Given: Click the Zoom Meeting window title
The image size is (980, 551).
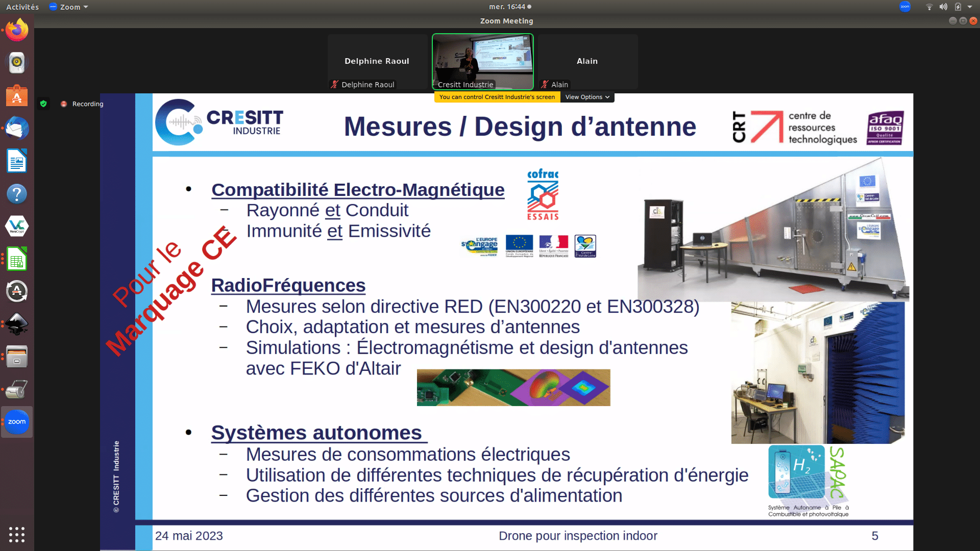Looking at the screenshot, I should [506, 21].
